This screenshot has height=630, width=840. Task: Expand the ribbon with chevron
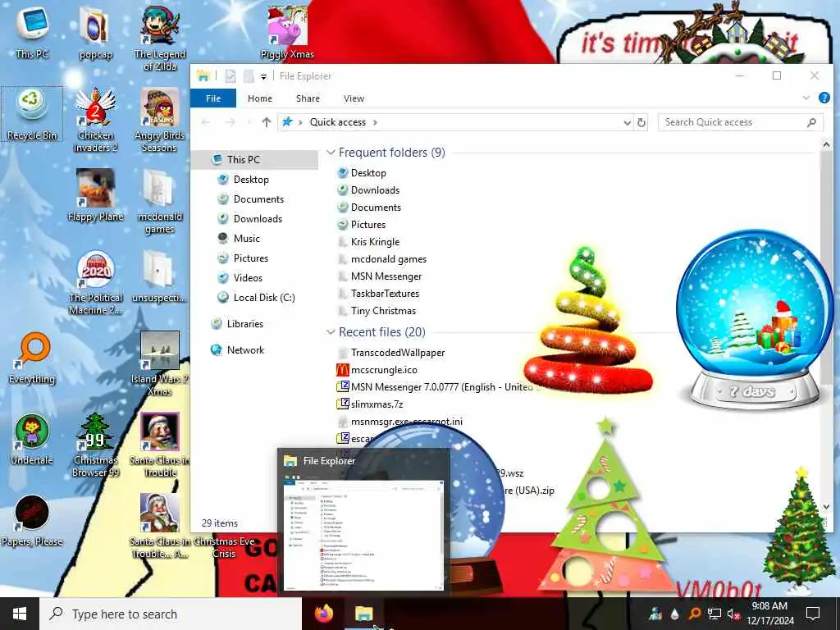806,98
